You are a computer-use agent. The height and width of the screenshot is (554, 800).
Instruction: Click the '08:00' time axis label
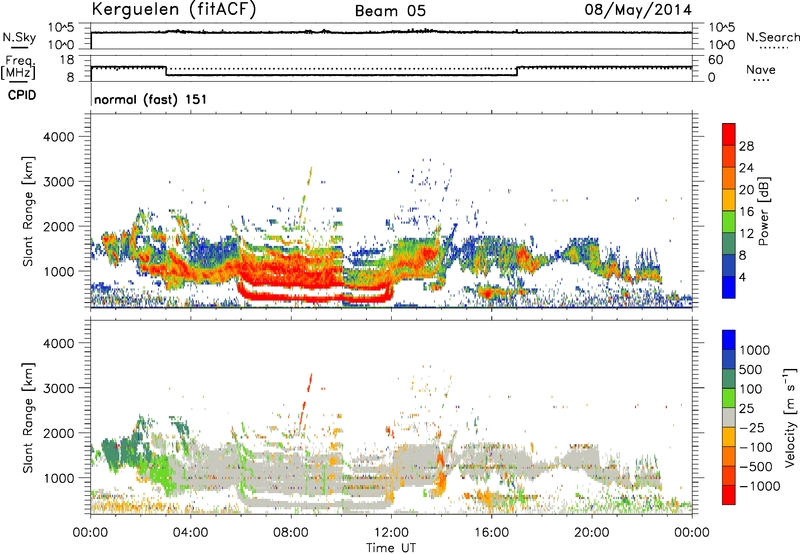pyautogui.click(x=291, y=533)
